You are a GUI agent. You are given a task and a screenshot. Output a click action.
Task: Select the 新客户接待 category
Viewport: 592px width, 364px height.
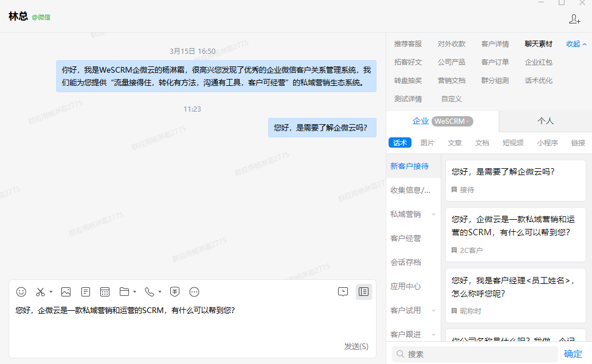(413, 166)
